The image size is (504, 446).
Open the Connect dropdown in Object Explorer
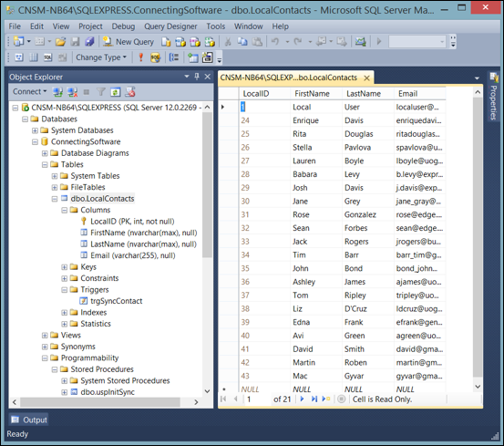[29, 91]
